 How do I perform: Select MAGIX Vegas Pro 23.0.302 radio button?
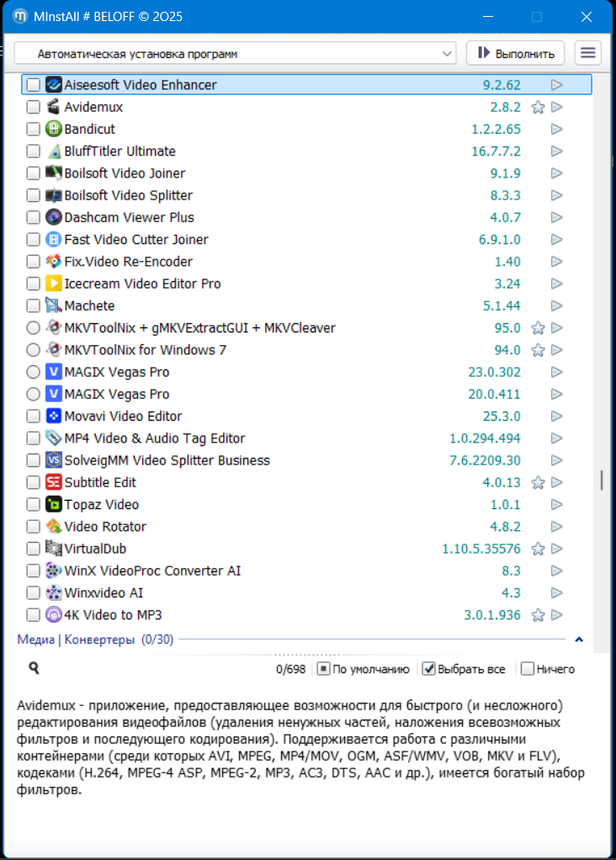point(33,372)
